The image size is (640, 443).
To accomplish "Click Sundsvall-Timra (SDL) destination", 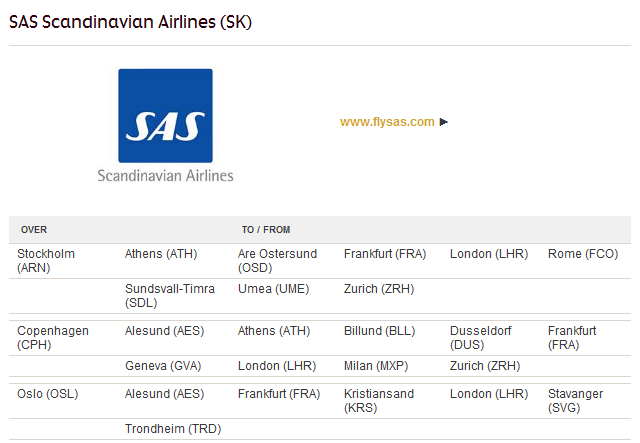I will click(x=169, y=296).
